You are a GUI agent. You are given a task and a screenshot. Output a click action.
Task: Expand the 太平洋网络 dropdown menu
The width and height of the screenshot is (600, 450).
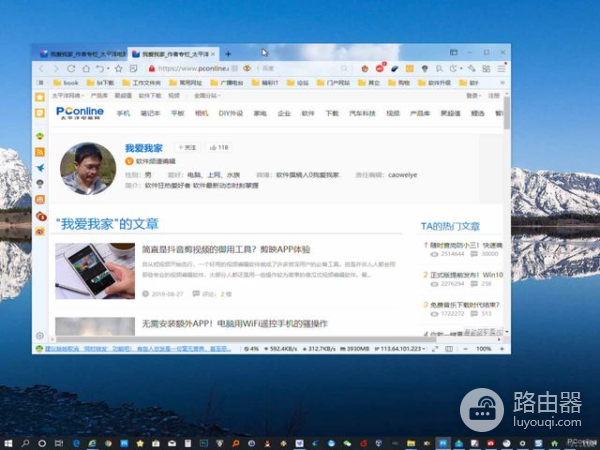68,95
